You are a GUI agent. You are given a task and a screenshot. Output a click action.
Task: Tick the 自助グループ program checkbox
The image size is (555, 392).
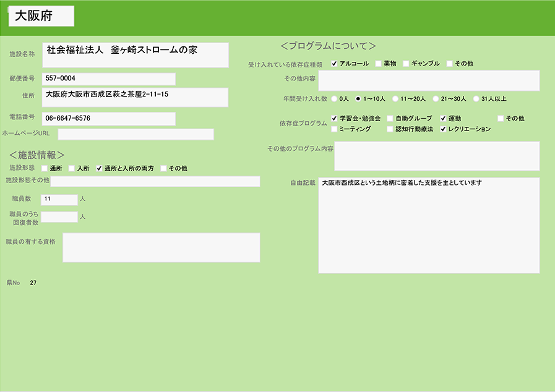coord(390,118)
